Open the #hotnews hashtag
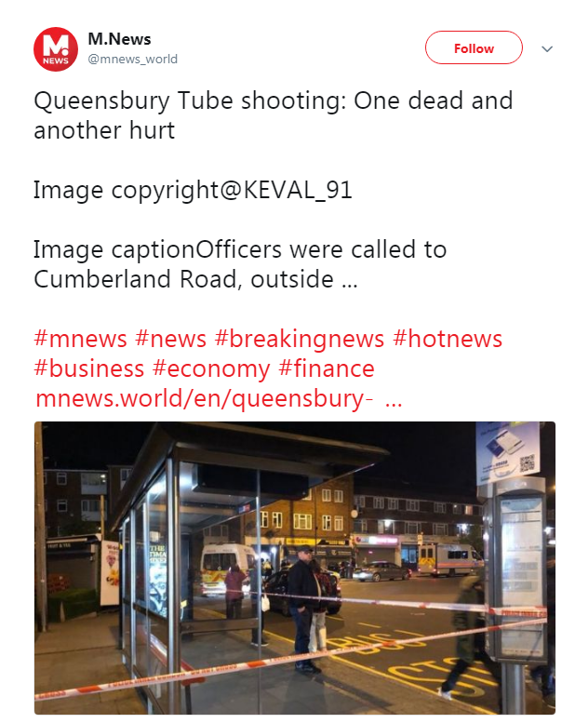The width and height of the screenshot is (588, 723). coord(448,339)
